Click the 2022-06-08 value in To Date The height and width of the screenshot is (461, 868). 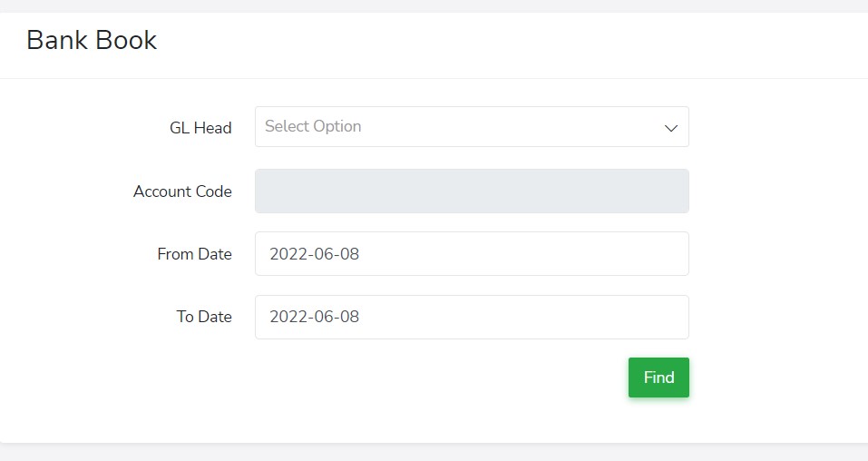[x=314, y=317]
